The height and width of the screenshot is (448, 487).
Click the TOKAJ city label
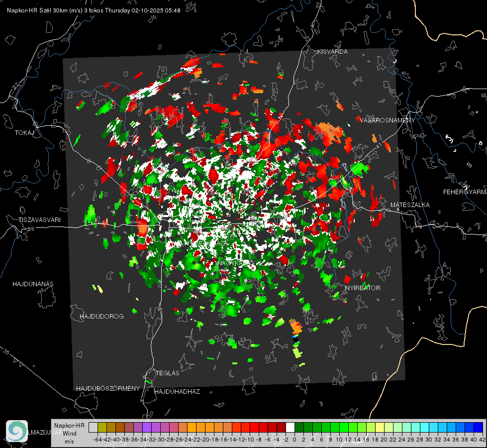pyautogui.click(x=24, y=133)
